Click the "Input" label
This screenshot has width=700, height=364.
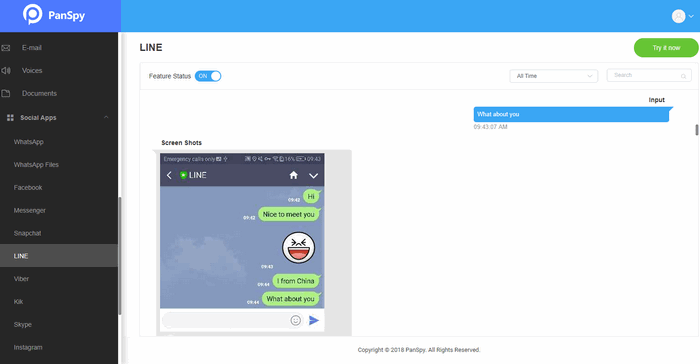coord(657,100)
